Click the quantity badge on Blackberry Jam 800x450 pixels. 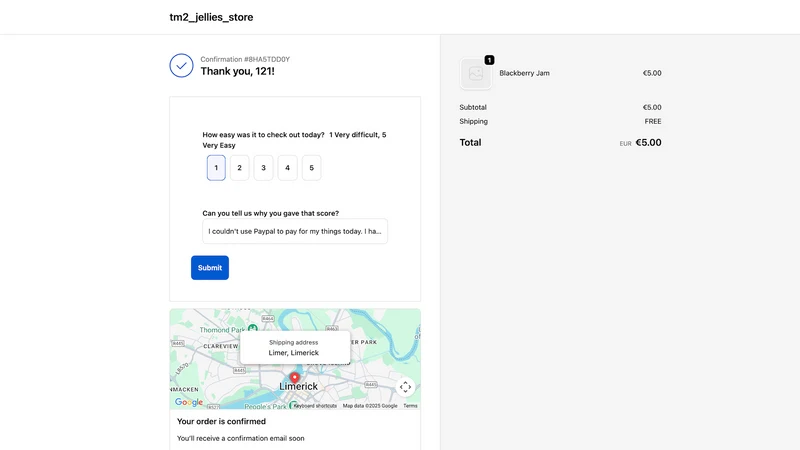489,60
